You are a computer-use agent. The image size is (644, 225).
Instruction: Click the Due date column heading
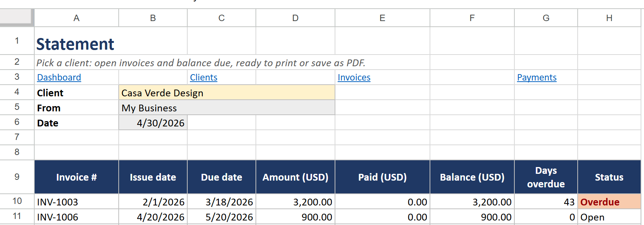(222, 177)
